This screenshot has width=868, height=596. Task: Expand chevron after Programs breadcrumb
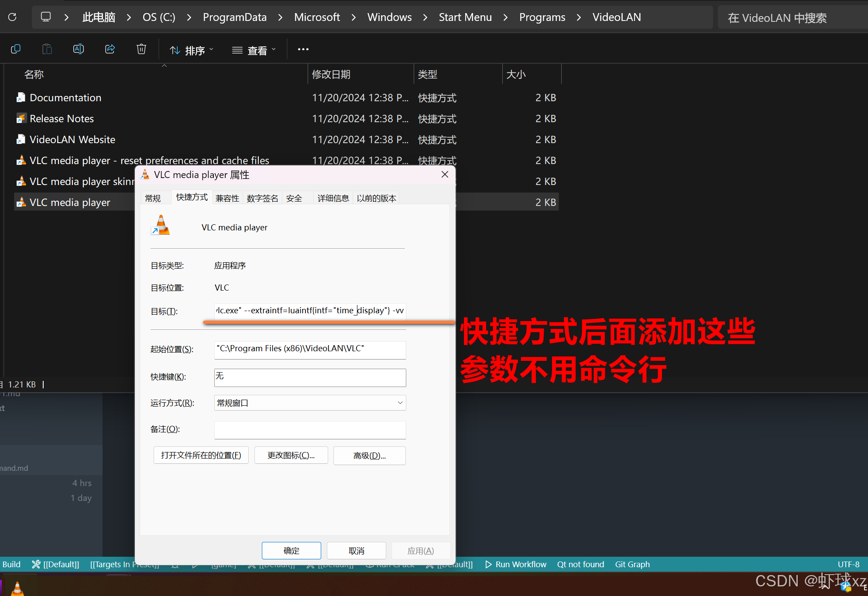pyautogui.click(x=579, y=17)
